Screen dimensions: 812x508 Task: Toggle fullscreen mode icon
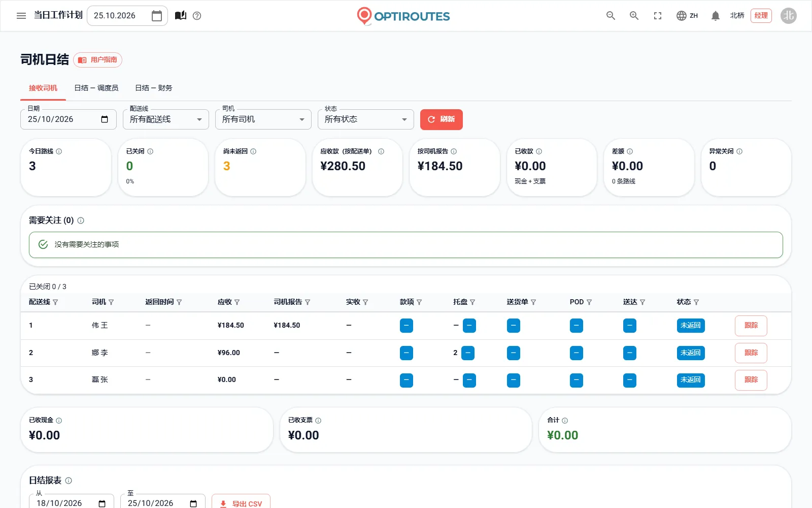(658, 16)
